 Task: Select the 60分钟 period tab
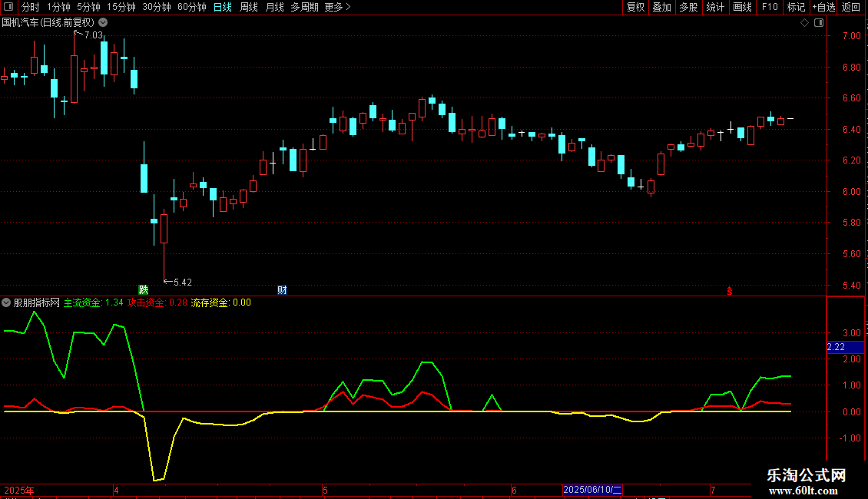pos(191,7)
